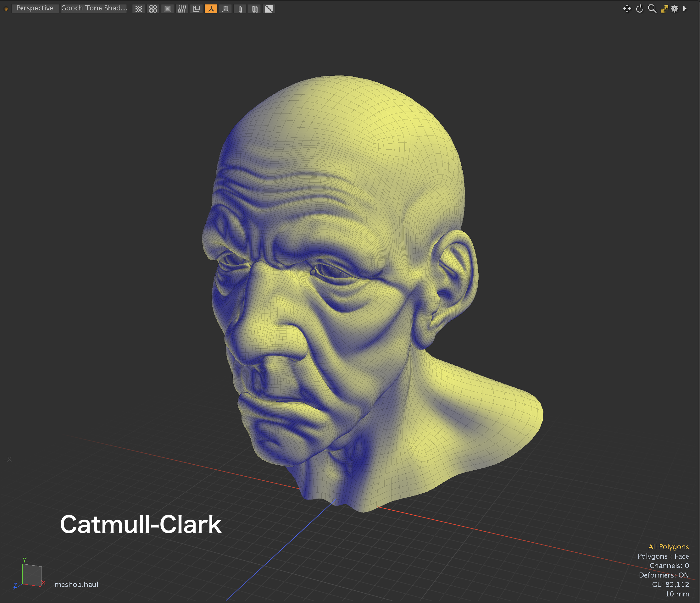Toggle the highlighted orange axis icon
700x603 pixels.
[x=211, y=9]
